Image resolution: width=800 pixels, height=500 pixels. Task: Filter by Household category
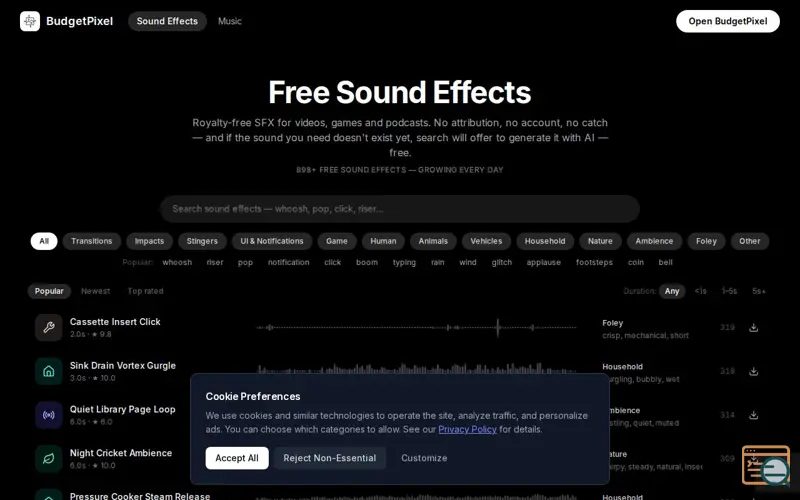(x=545, y=241)
